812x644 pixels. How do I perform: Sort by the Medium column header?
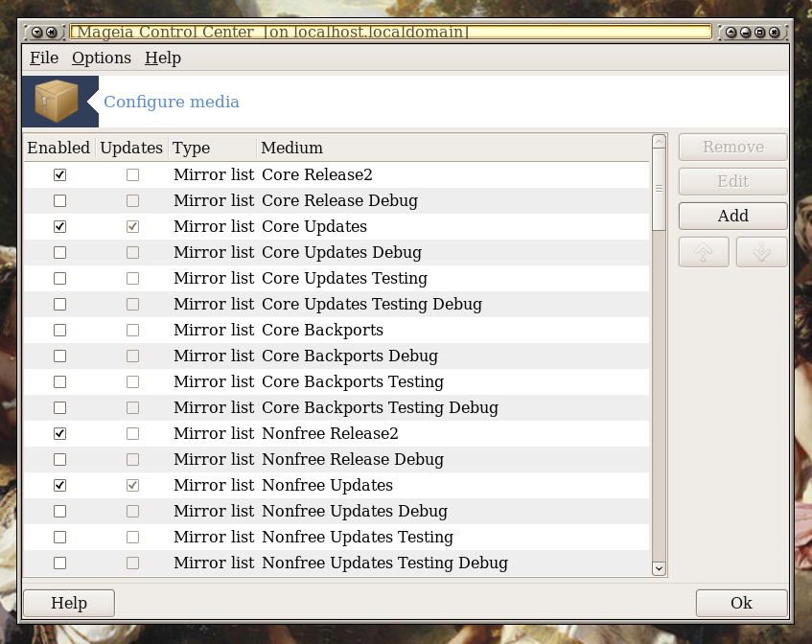click(453, 148)
